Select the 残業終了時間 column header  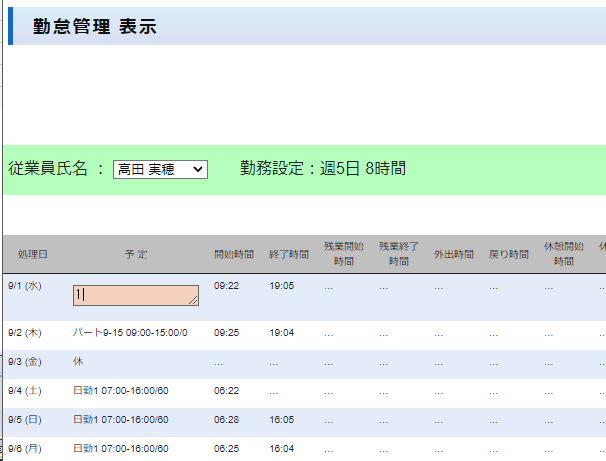(x=399, y=254)
